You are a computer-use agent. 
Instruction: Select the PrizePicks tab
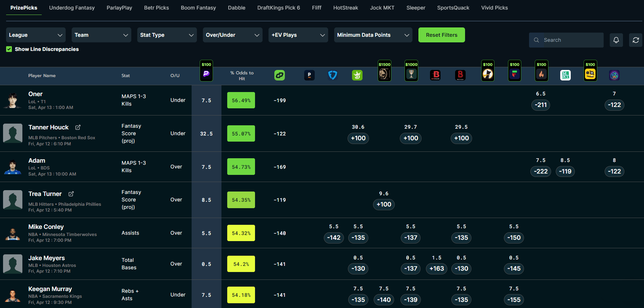coord(24,8)
